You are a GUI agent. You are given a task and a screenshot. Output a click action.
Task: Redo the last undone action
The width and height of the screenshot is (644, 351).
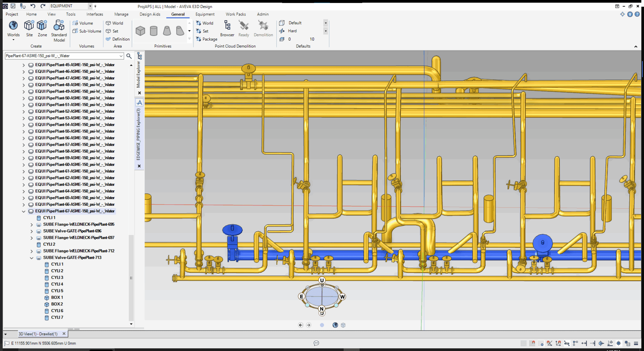(43, 6)
